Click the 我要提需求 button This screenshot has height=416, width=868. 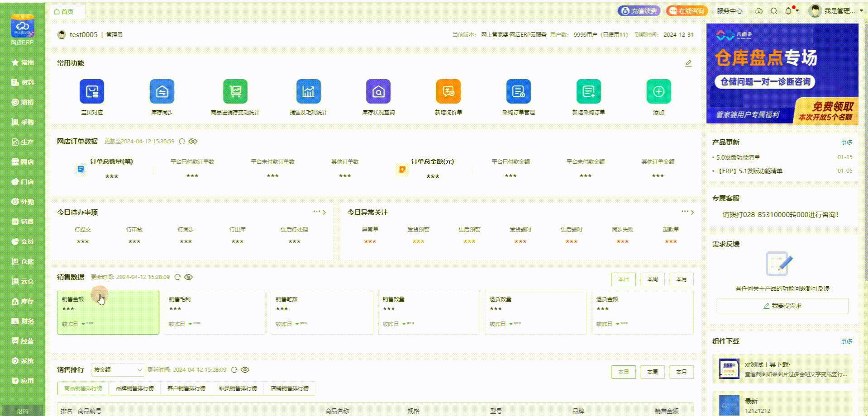tap(782, 306)
